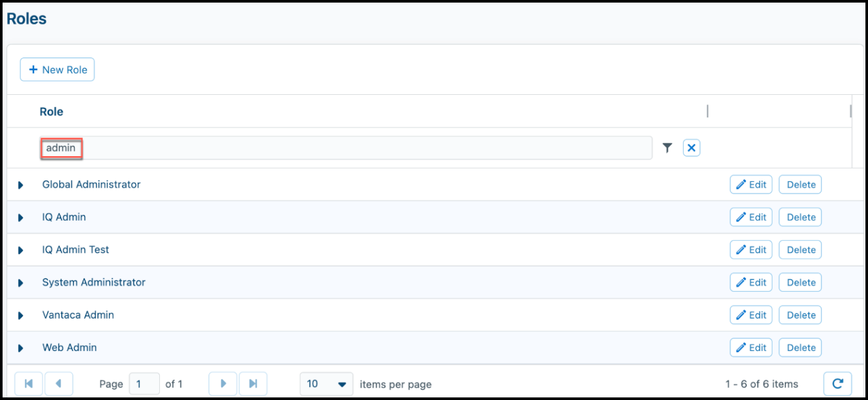Expand the IQ Admin row

coord(21,217)
